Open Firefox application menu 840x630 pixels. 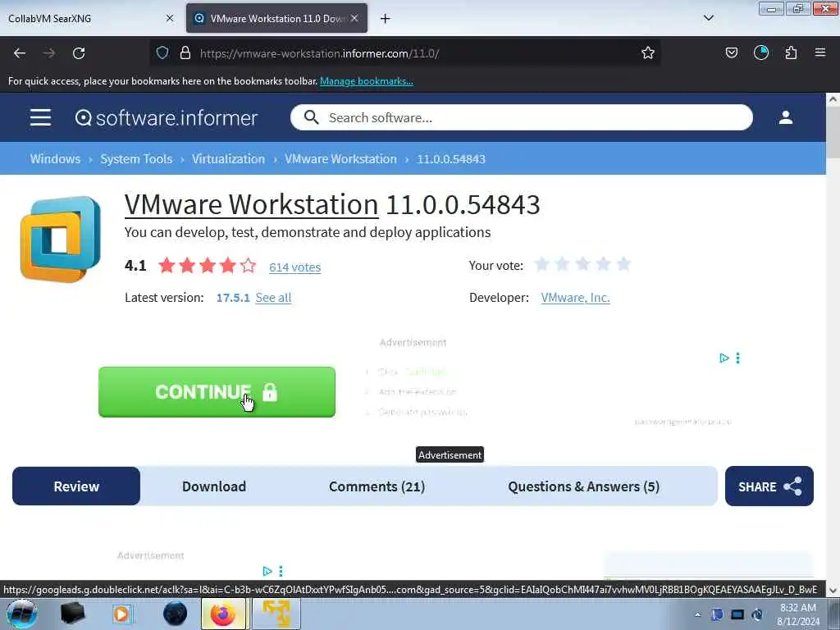click(x=820, y=52)
